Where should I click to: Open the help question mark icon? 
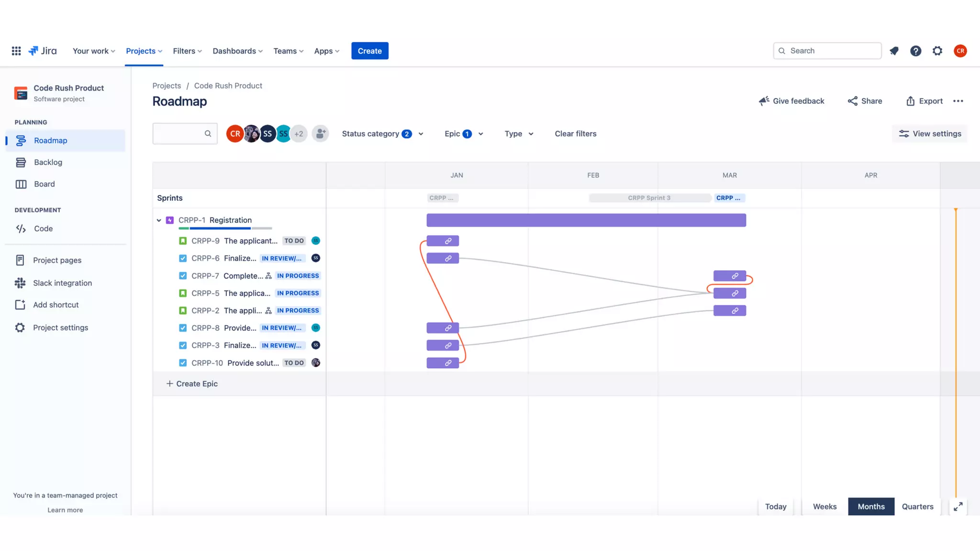tap(915, 51)
